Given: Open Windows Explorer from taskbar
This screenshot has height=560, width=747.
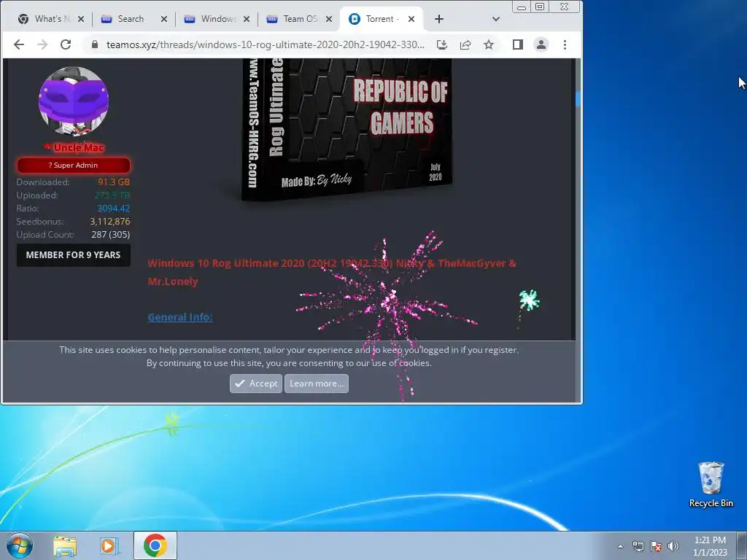Looking at the screenshot, I should click(x=65, y=545).
